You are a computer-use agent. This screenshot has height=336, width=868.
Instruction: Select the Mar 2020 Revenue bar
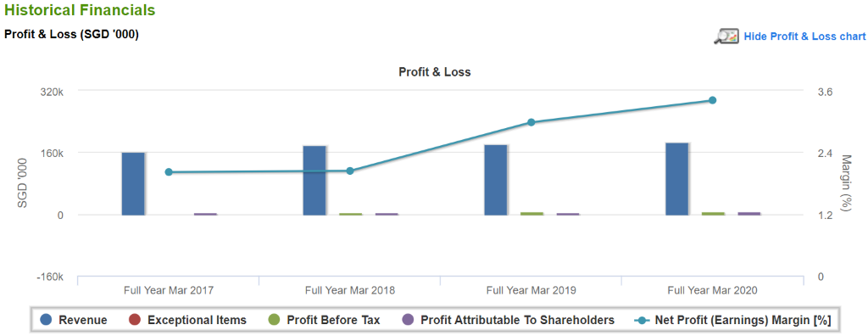677,179
